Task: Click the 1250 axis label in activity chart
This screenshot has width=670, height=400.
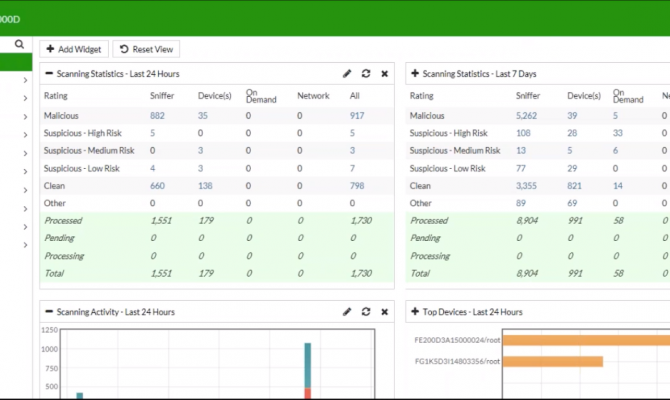Action: pyautogui.click(x=49, y=330)
